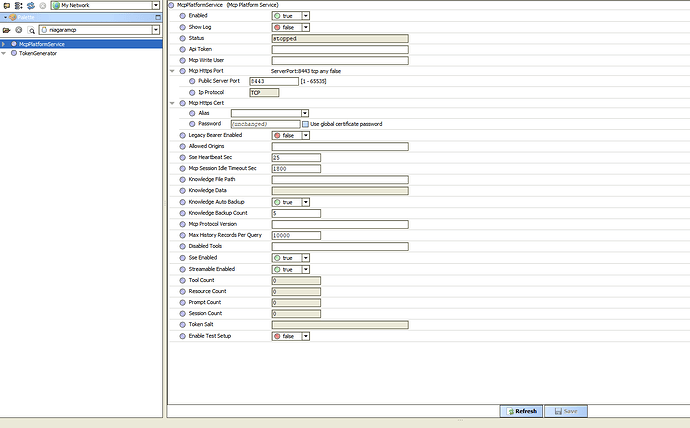This screenshot has width=690, height=428.
Task: Click the My Network globe icon
Action: tap(56, 5)
